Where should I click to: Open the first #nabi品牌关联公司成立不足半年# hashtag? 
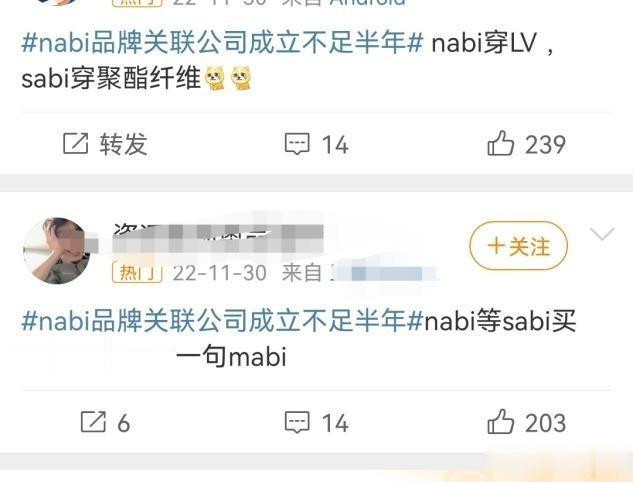(222, 42)
